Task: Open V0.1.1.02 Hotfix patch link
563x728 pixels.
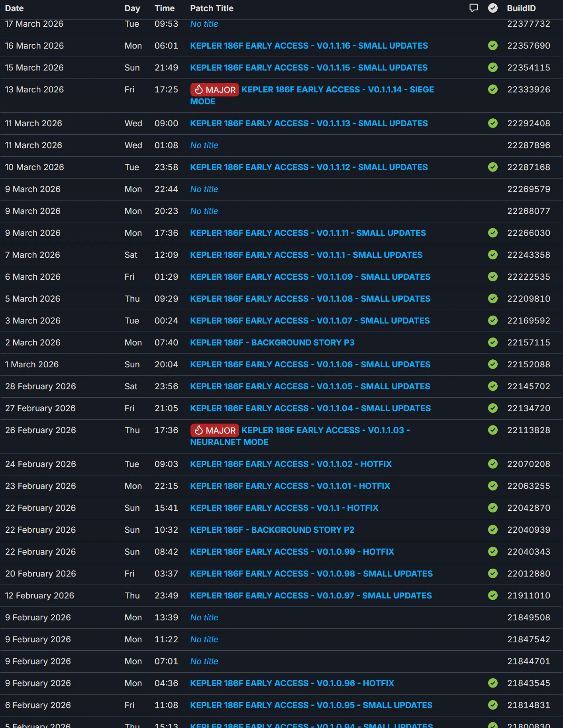Action: [x=291, y=464]
